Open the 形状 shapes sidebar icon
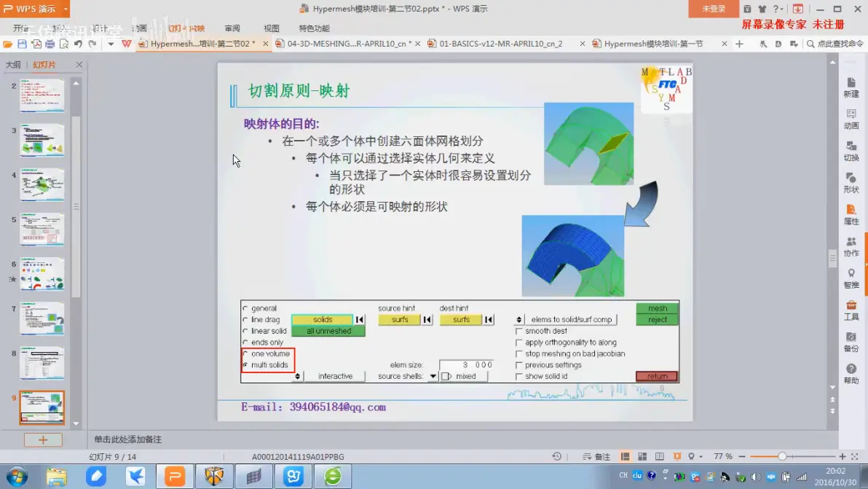 (851, 183)
